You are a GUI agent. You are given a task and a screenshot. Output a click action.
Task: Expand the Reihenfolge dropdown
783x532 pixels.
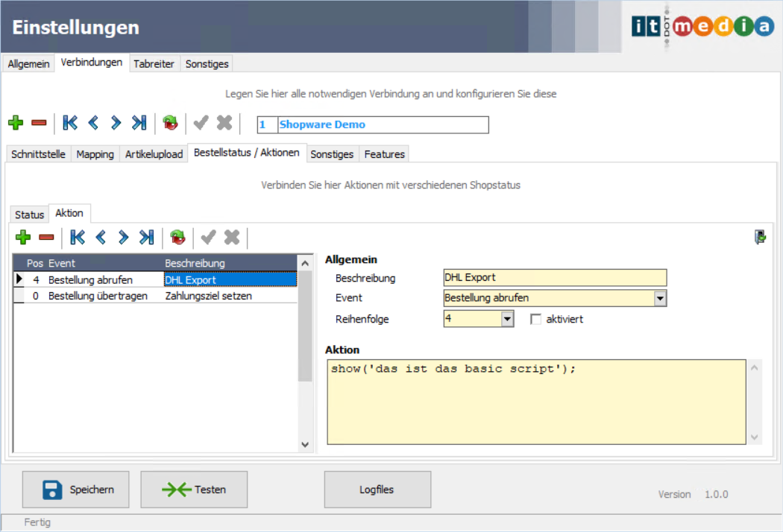pos(507,319)
